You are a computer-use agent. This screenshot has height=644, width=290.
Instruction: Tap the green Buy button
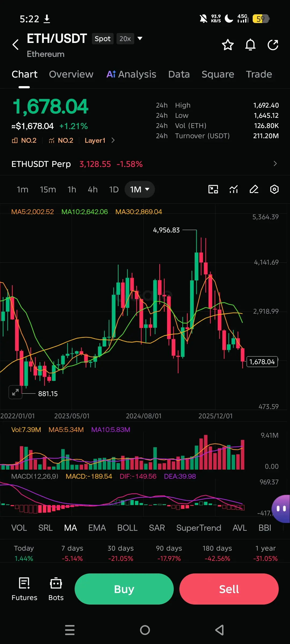124,589
